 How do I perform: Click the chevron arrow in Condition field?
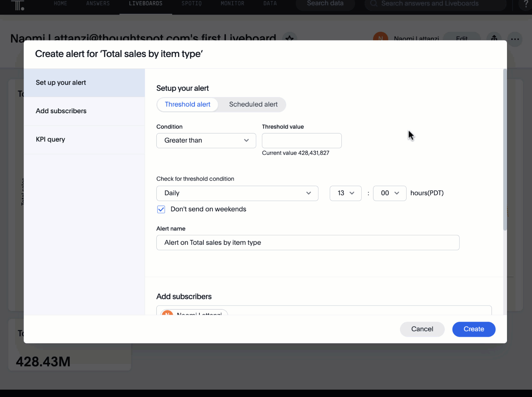click(246, 140)
